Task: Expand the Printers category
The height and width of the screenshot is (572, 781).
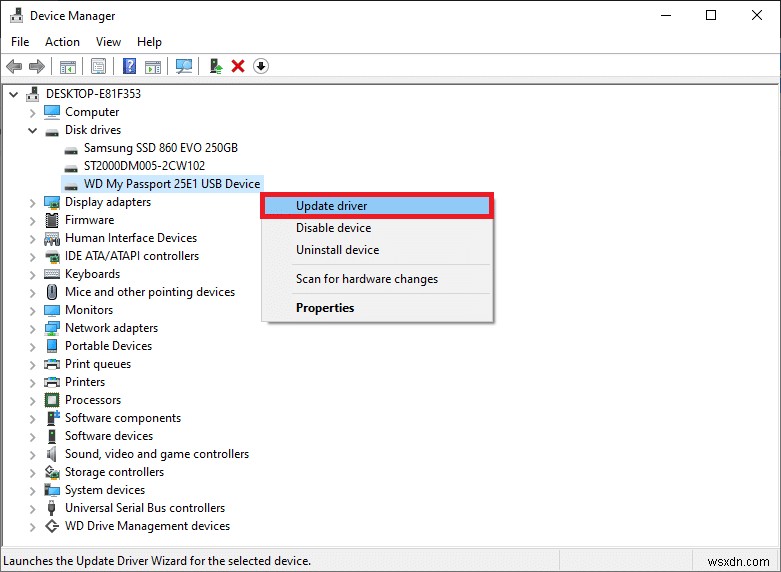Action: 32,383
